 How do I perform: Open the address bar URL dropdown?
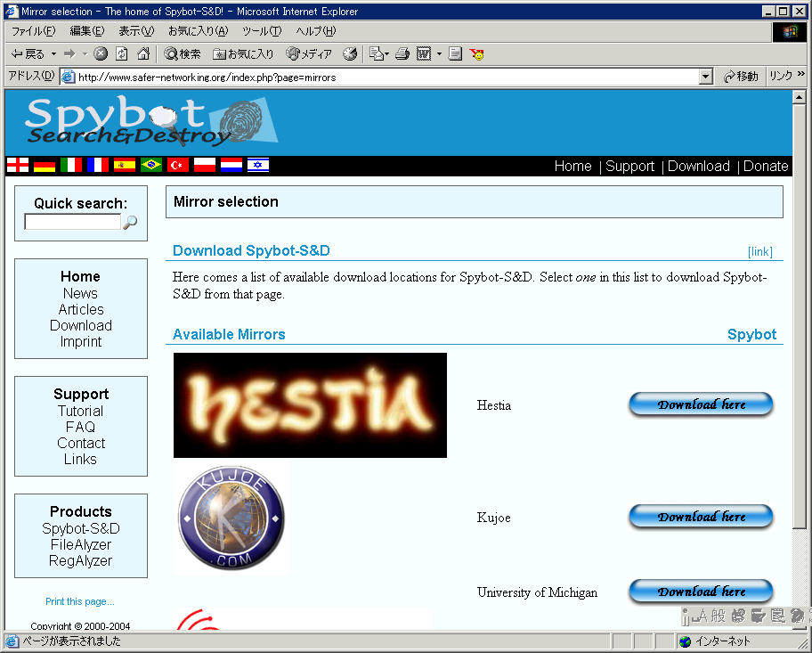point(705,78)
